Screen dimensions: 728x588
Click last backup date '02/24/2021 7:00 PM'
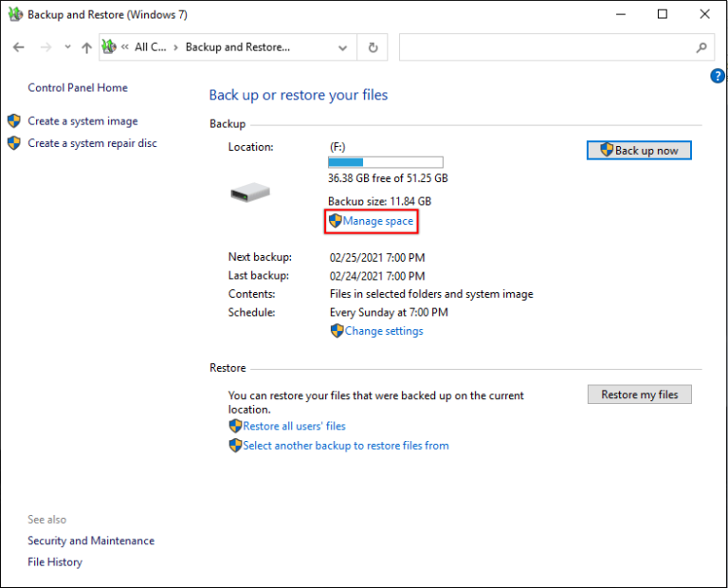point(377,276)
